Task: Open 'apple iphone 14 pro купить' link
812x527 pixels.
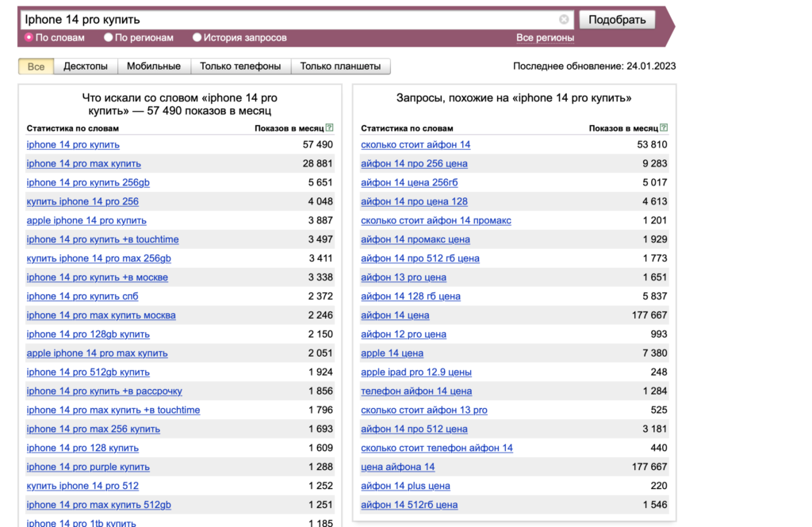Action: [x=86, y=220]
